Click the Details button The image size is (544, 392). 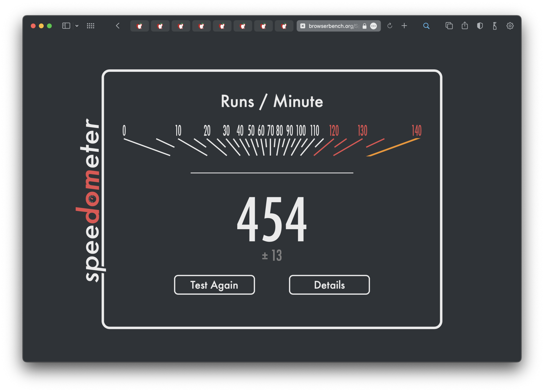click(329, 285)
